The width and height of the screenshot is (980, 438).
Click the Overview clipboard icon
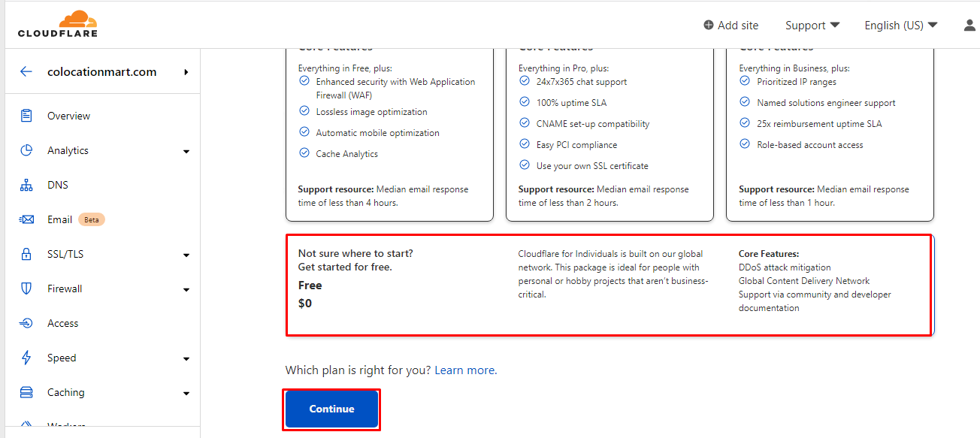(x=26, y=116)
